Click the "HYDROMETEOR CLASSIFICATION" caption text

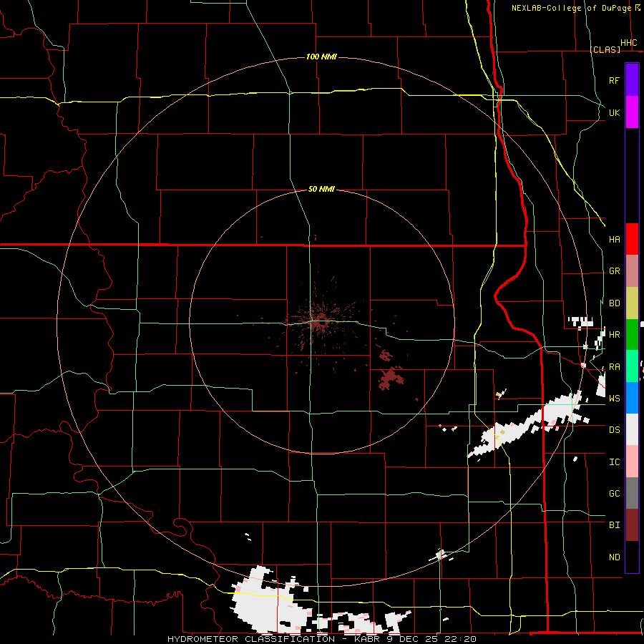251,639
